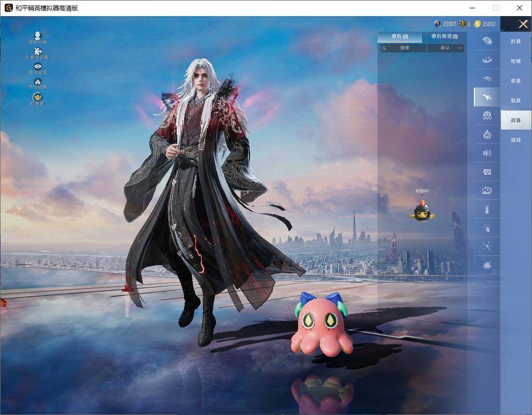Close the wardrobe with the yellow X

[523, 24]
